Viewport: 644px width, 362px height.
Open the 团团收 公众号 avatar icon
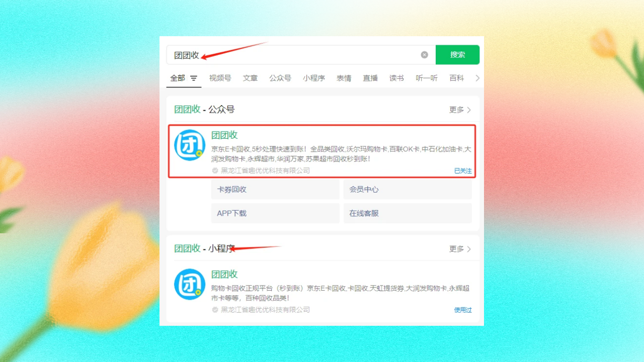pyautogui.click(x=190, y=145)
